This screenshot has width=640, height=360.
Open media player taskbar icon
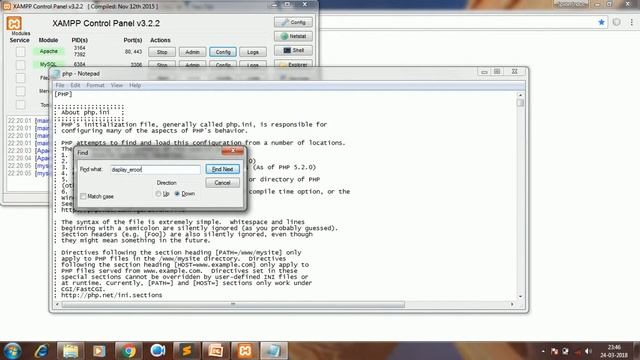(x=99, y=351)
